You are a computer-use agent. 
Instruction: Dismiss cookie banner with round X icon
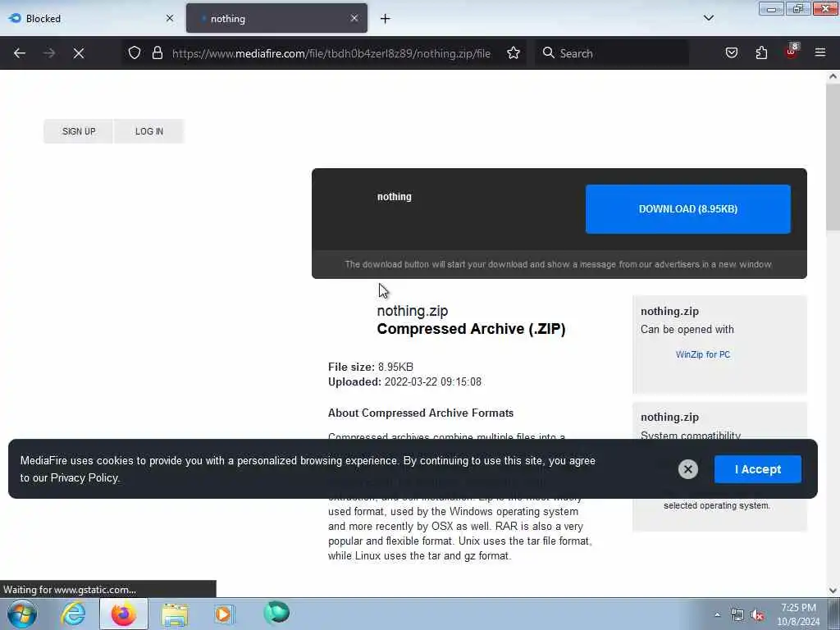688,469
